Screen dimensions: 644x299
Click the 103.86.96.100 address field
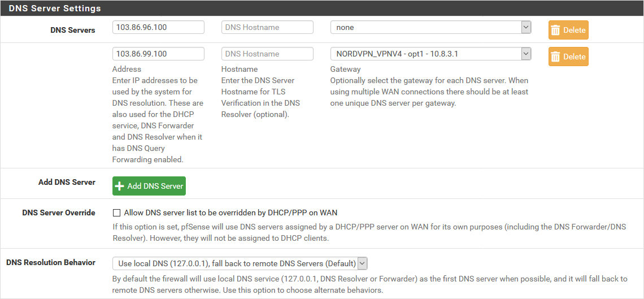tap(158, 27)
